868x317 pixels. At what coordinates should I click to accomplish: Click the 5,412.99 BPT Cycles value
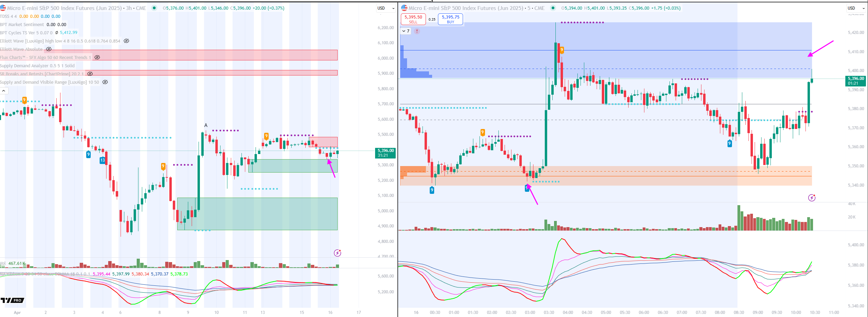(x=69, y=33)
